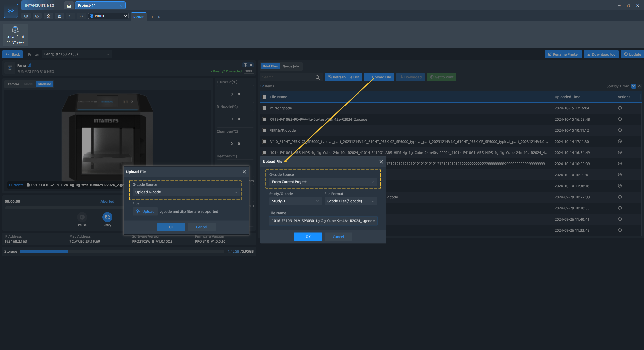
Task: Retry the aborted print job
Action: (x=107, y=217)
